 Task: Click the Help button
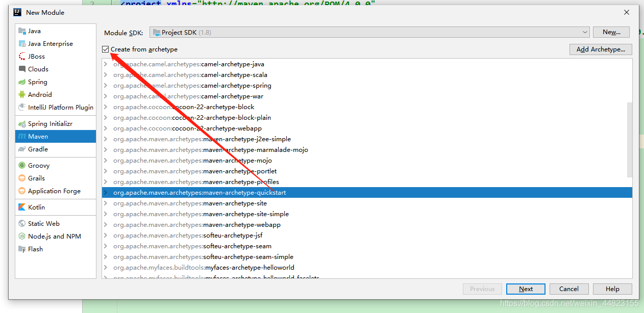pos(612,289)
